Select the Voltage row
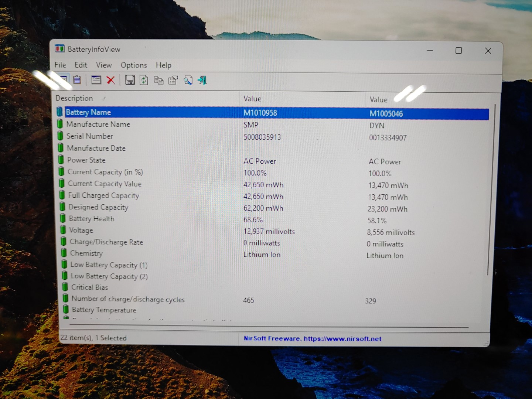The height and width of the screenshot is (399, 532). tap(81, 230)
